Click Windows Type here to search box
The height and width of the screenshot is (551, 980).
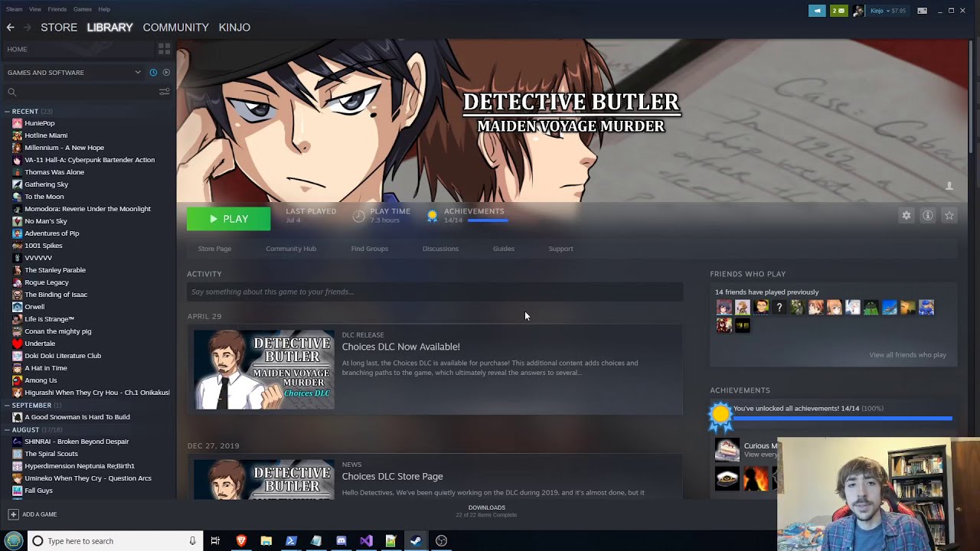click(115, 541)
